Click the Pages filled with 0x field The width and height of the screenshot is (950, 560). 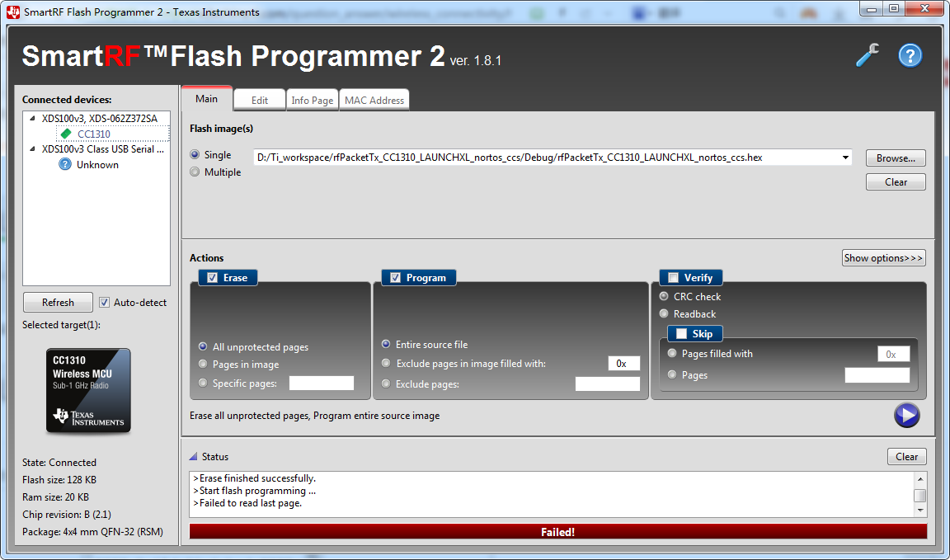coord(894,355)
